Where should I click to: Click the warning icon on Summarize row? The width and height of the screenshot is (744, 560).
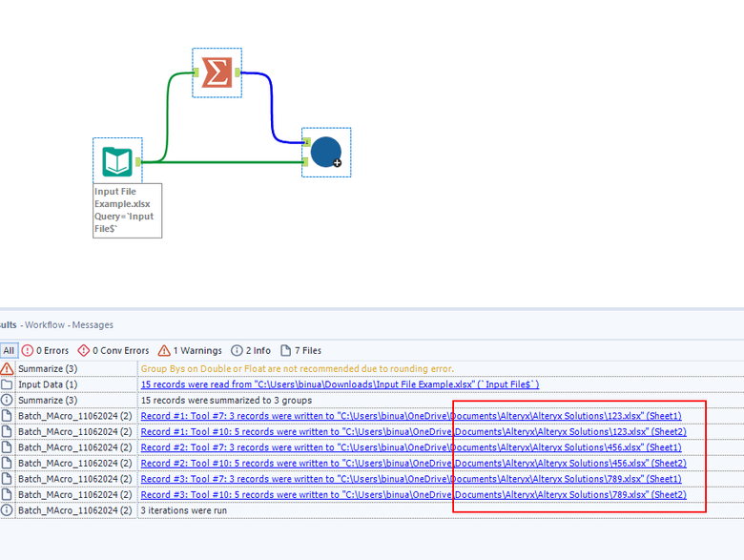coord(7,369)
